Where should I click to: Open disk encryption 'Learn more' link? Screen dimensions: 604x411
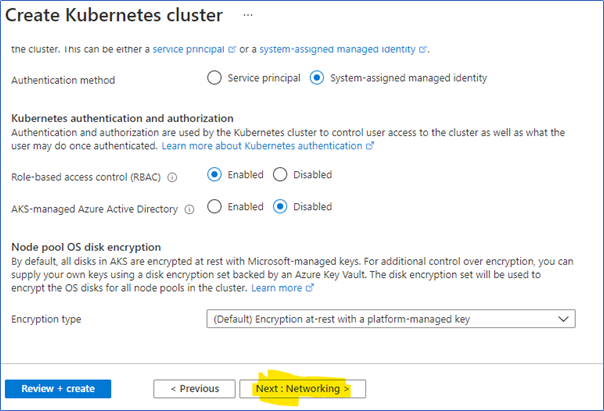(276, 288)
